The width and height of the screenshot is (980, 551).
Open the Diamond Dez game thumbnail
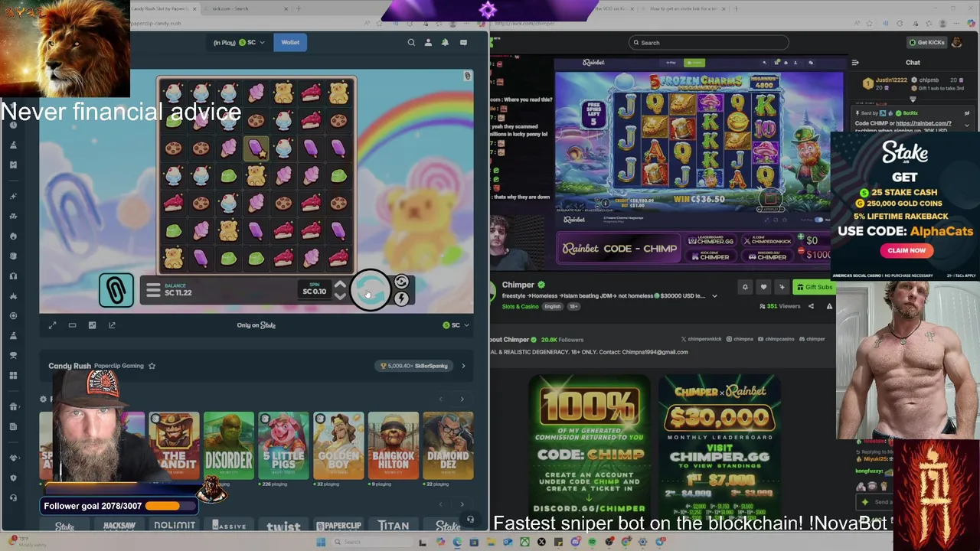click(448, 445)
